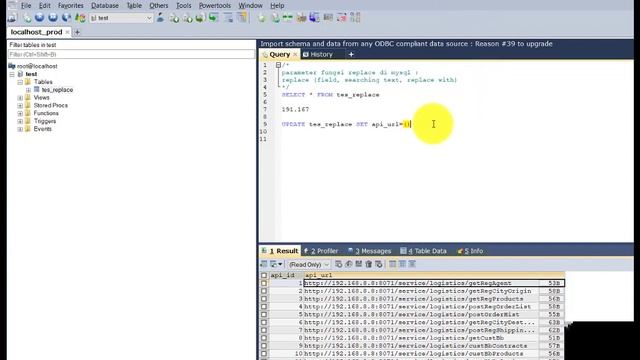
Task: Add a new query tab with plus button
Action: click(x=351, y=54)
